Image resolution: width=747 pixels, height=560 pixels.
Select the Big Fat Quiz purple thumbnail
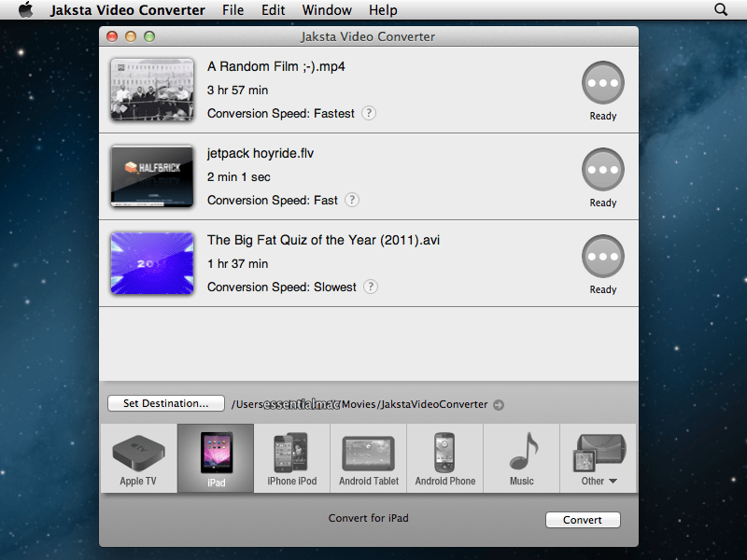(x=152, y=263)
